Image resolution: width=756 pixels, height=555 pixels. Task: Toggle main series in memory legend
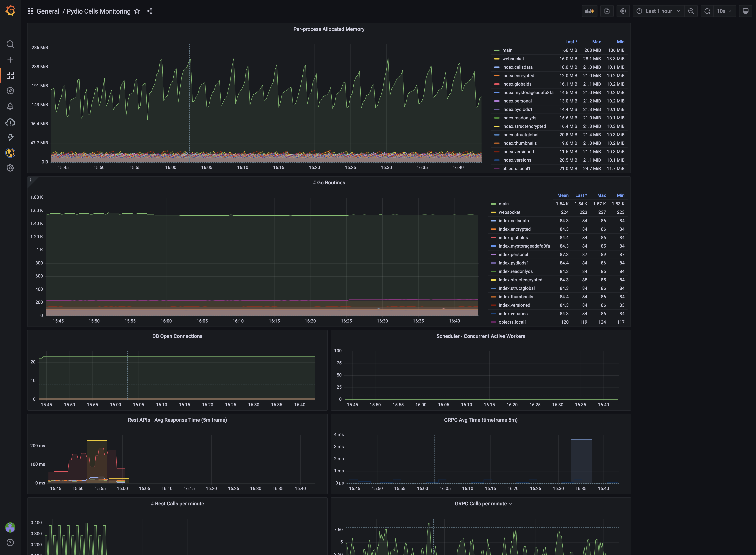507,50
